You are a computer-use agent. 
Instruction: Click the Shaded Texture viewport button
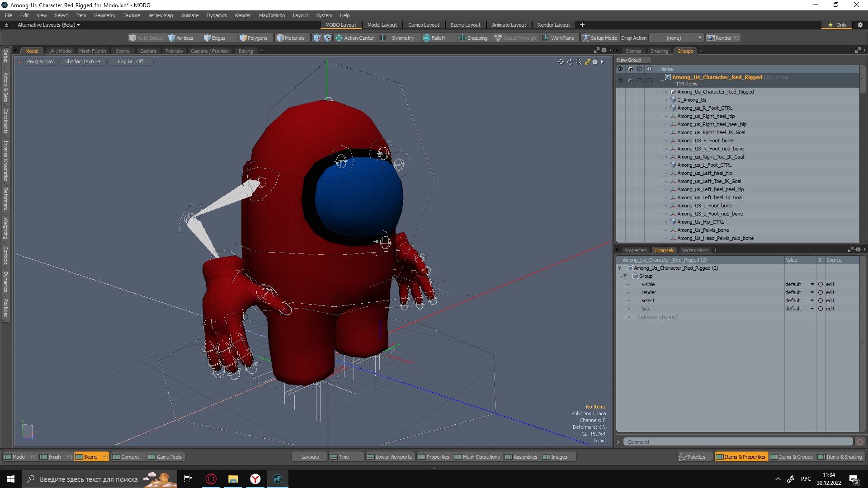(82, 61)
